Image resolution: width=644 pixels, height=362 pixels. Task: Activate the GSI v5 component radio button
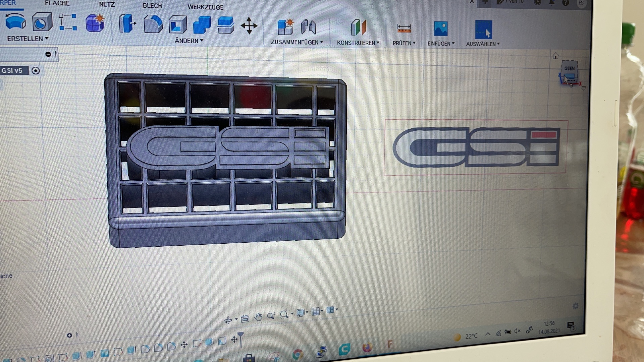(36, 71)
